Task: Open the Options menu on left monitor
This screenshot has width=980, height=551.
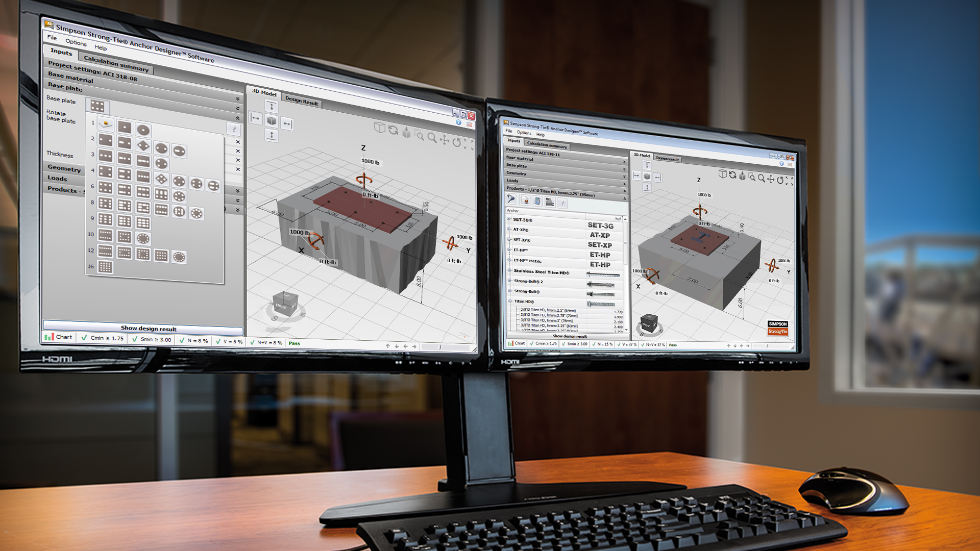Action: (x=76, y=43)
